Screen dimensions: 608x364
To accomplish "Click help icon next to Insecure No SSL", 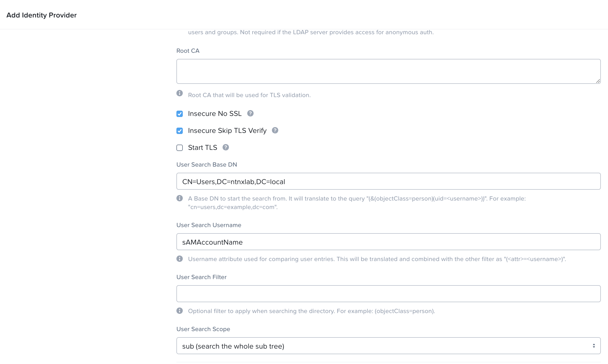I will pos(250,114).
